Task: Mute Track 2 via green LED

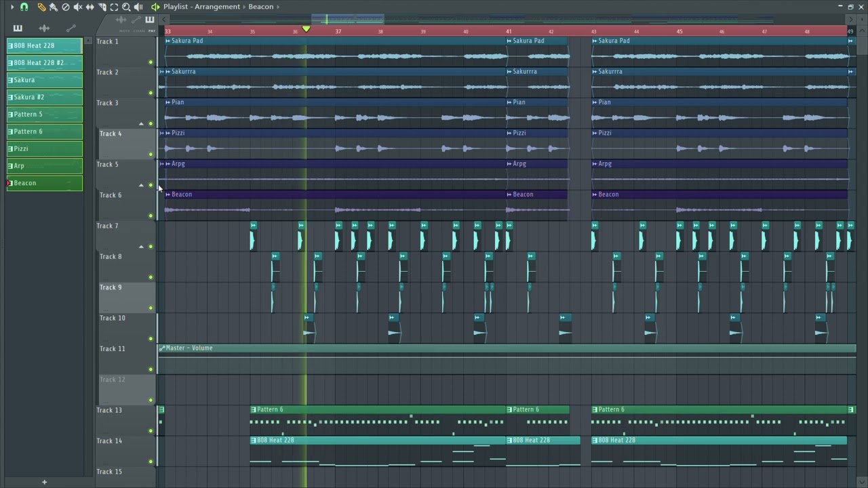Action: click(151, 93)
